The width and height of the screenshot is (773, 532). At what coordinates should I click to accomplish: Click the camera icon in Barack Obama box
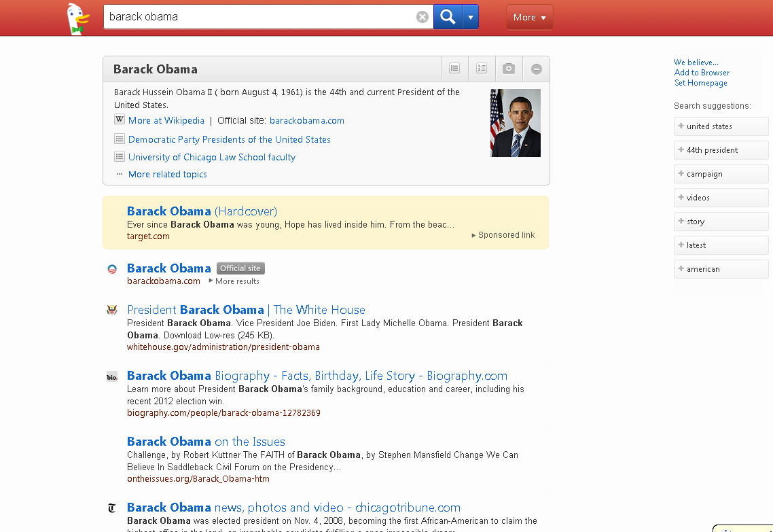(509, 69)
